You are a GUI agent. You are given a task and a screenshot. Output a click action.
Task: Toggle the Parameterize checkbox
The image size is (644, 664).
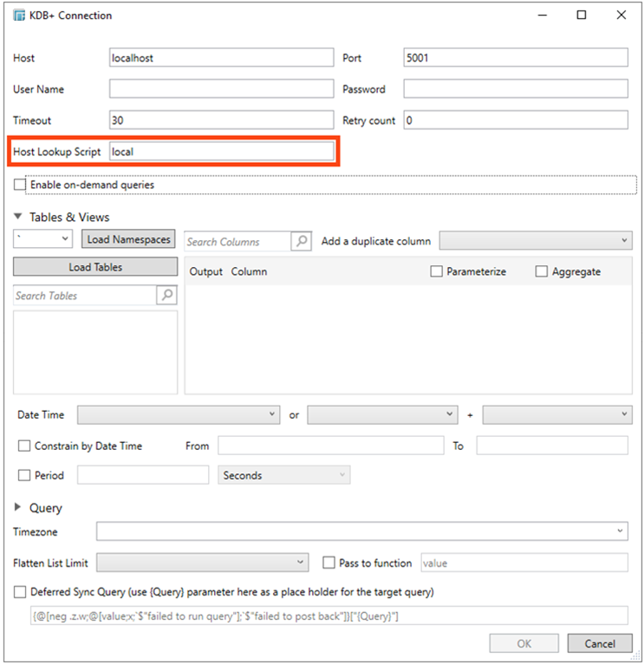click(x=436, y=271)
